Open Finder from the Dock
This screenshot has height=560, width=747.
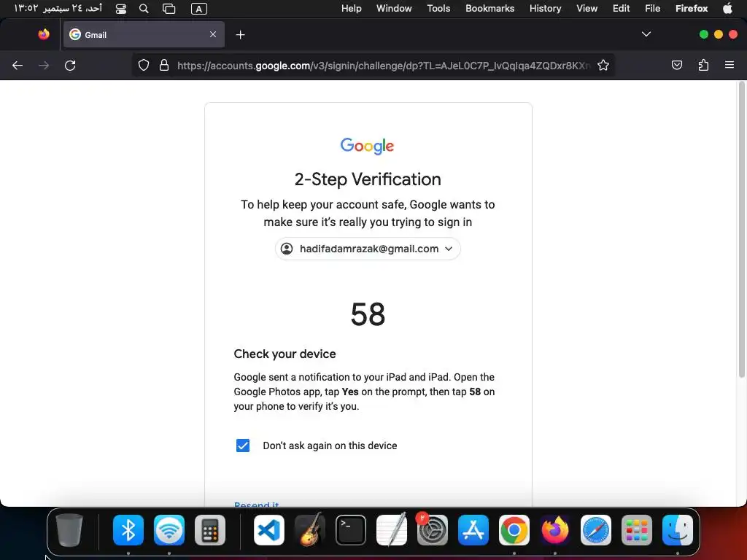(x=678, y=530)
